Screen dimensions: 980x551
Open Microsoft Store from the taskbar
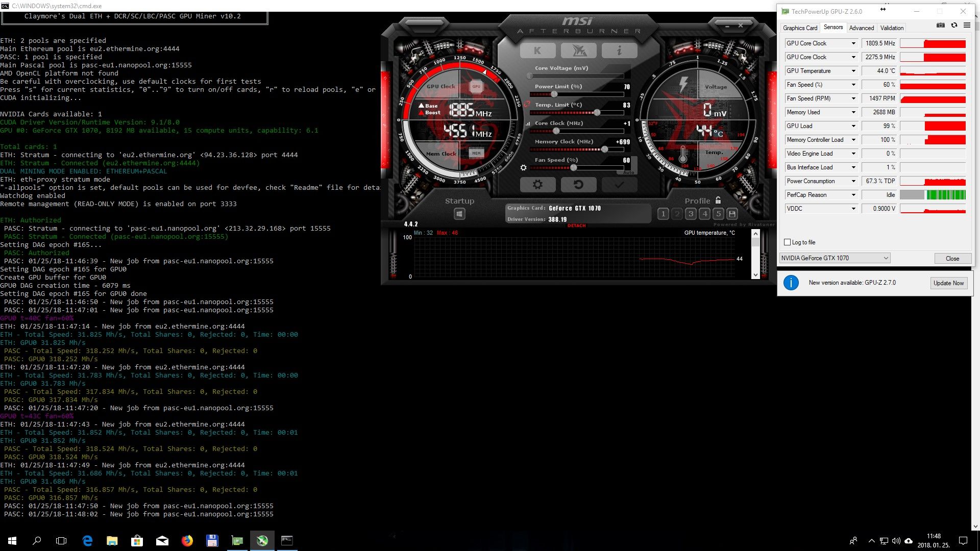pos(137,541)
